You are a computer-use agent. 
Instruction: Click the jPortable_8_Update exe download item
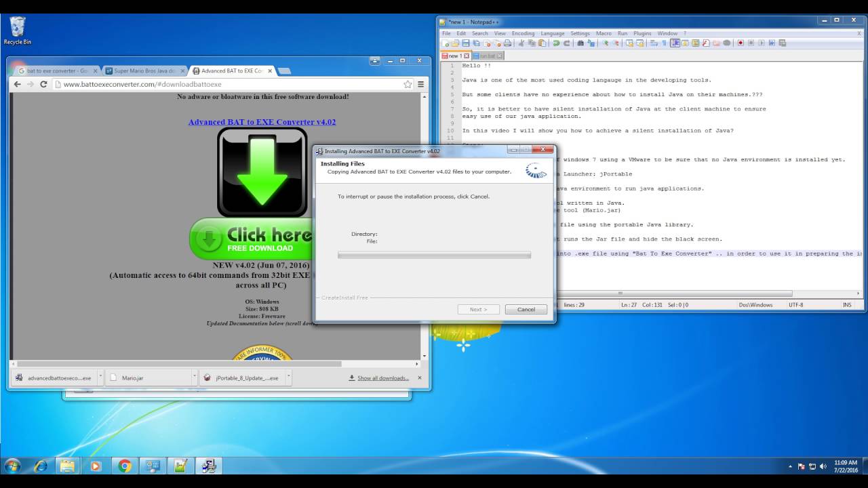click(242, 378)
